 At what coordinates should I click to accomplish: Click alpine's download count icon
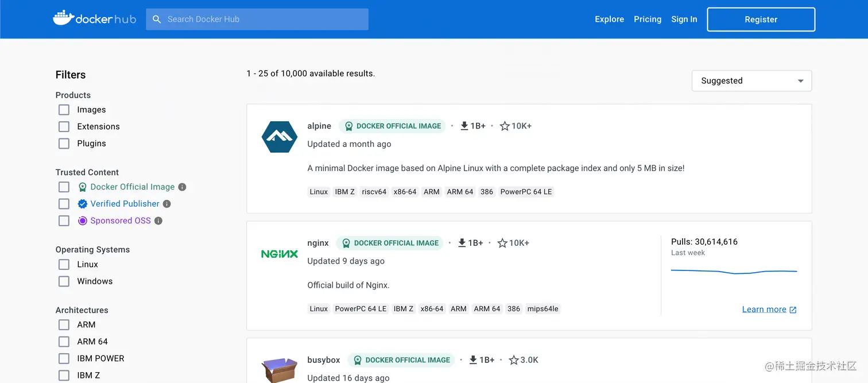(464, 126)
